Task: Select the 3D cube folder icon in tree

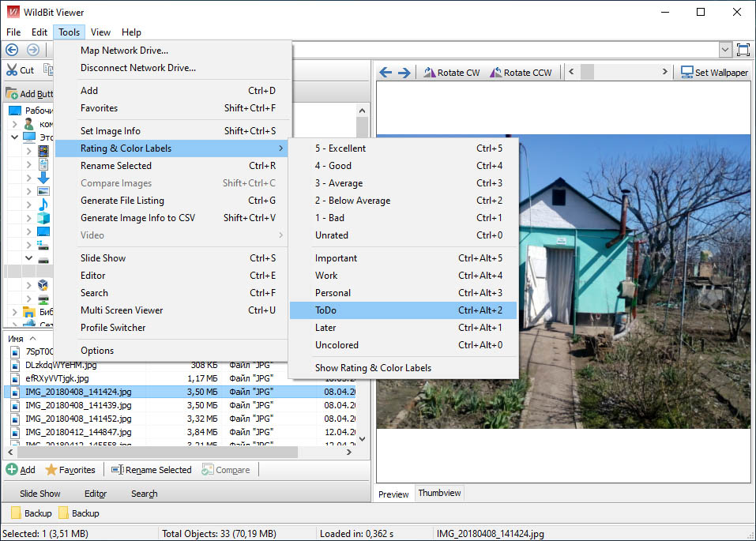Action: 43,218
